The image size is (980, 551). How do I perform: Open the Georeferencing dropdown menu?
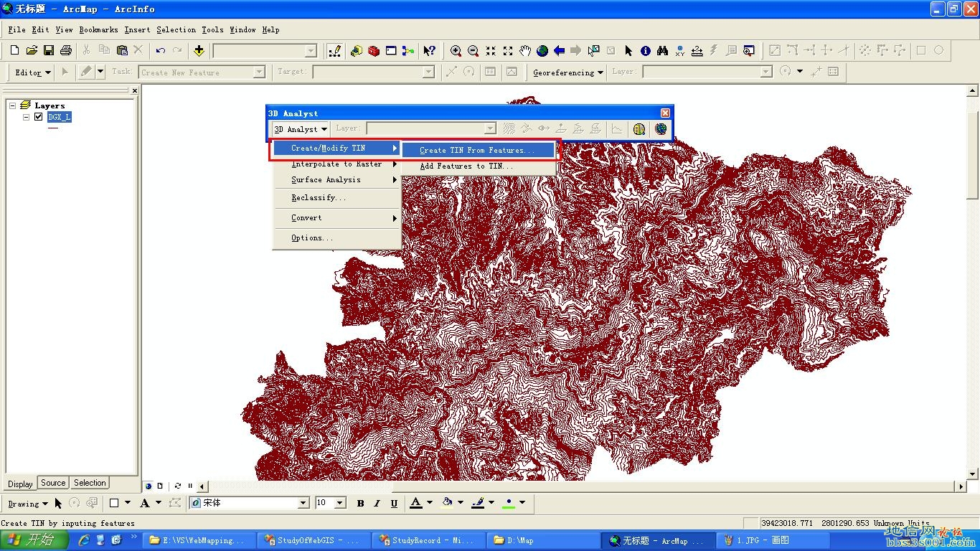click(x=567, y=72)
